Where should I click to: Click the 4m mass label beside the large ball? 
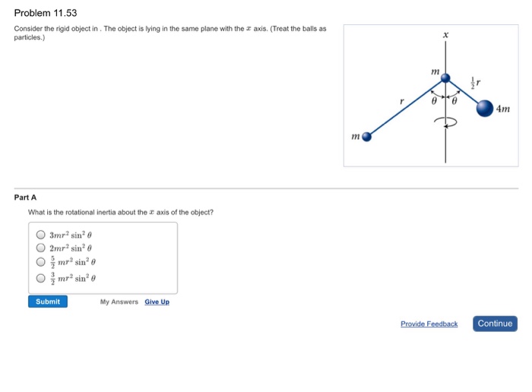coord(502,109)
